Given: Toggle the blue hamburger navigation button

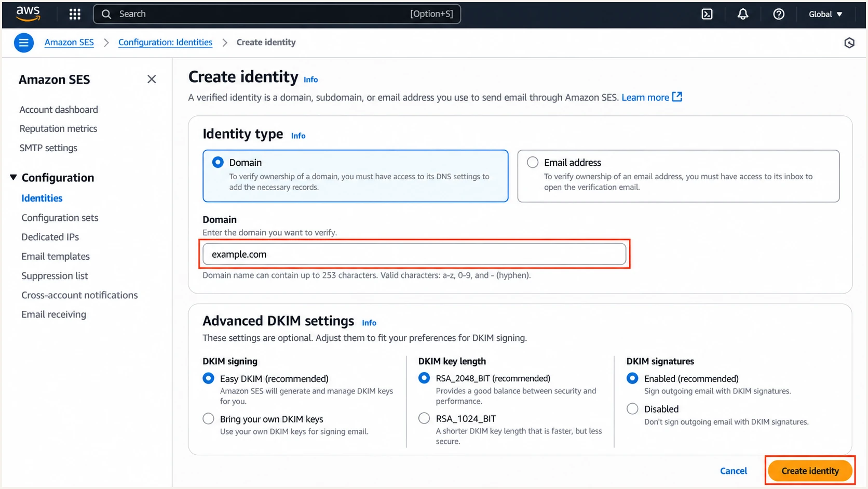Looking at the screenshot, I should coord(24,43).
